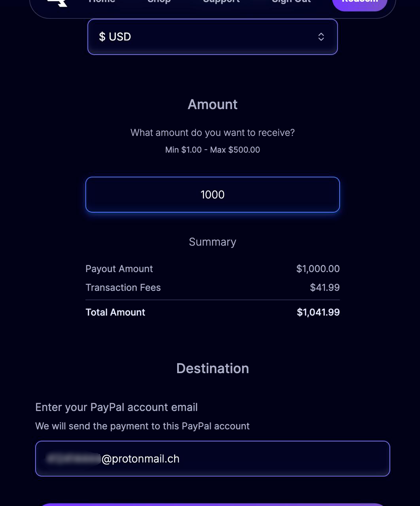Click the Amount section heading

tap(212, 104)
